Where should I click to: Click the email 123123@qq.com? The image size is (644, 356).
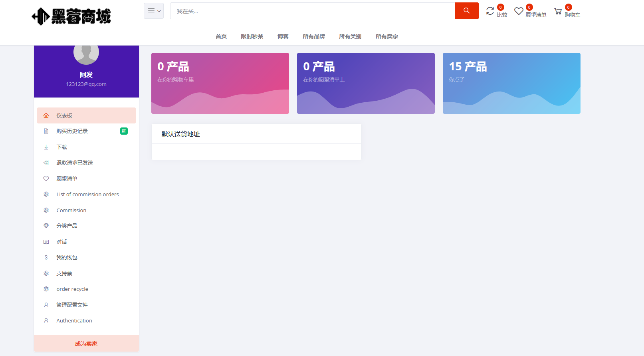pyautogui.click(x=86, y=84)
